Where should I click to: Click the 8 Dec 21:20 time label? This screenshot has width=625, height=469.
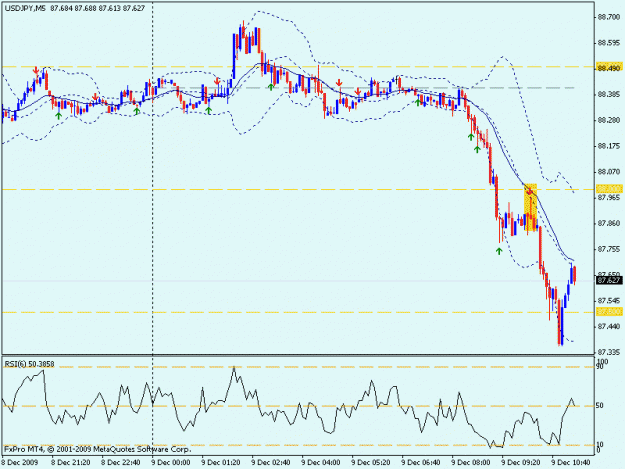[71, 462]
